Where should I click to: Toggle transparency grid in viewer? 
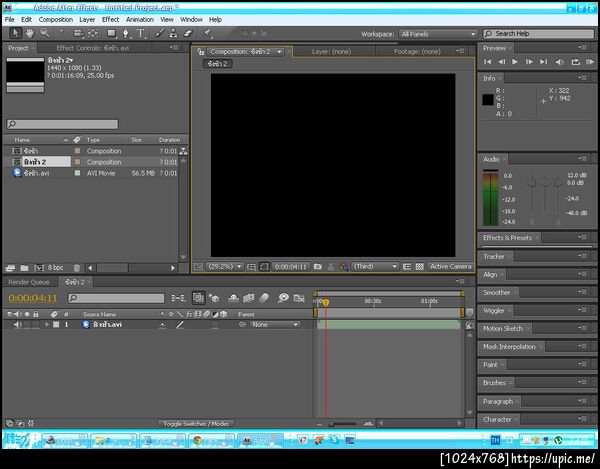click(x=419, y=267)
